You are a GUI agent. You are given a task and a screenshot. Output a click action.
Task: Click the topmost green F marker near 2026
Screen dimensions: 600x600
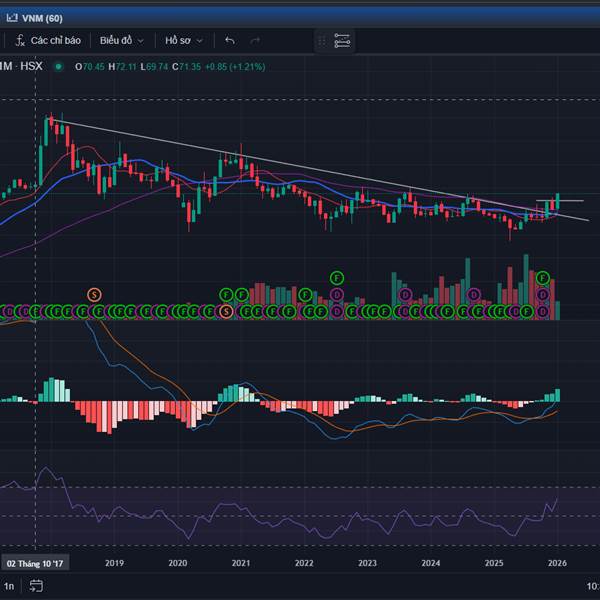(543, 277)
